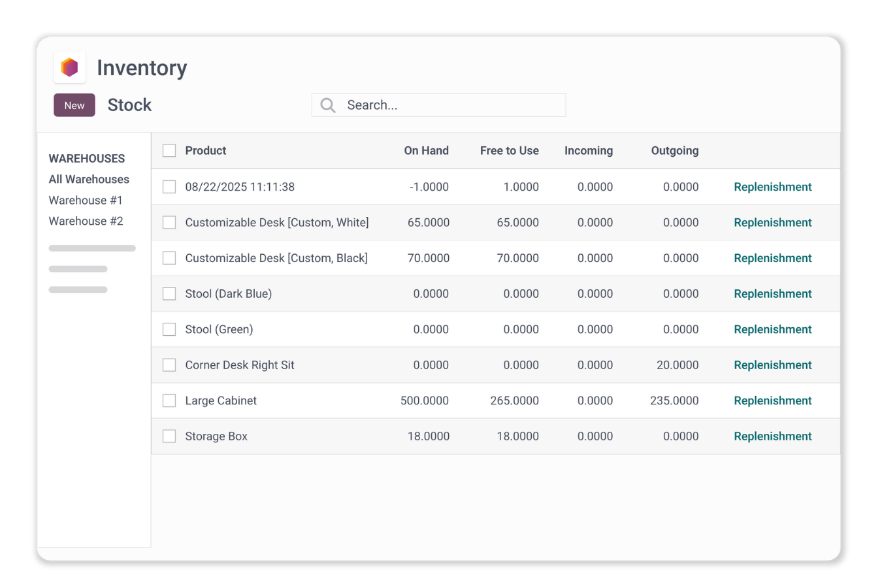Filter by Warehouse #2
Image resolution: width=882 pixels, height=588 pixels.
(x=86, y=221)
